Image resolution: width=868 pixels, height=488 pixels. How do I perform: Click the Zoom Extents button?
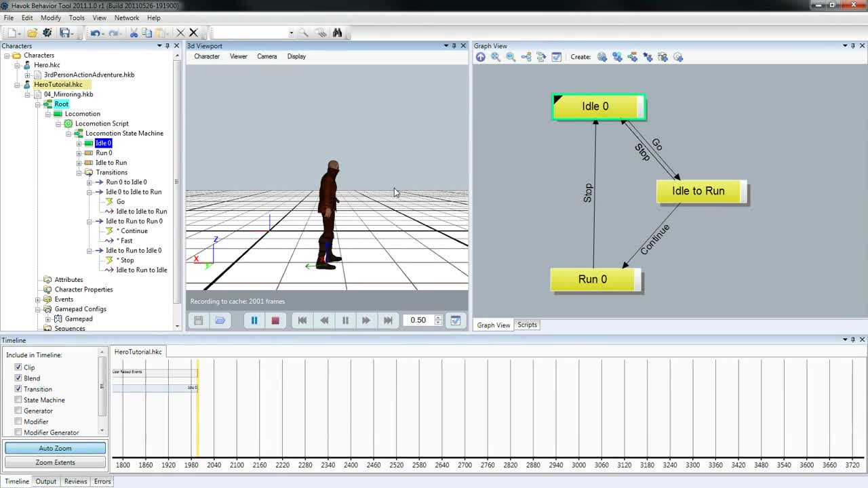pos(55,462)
